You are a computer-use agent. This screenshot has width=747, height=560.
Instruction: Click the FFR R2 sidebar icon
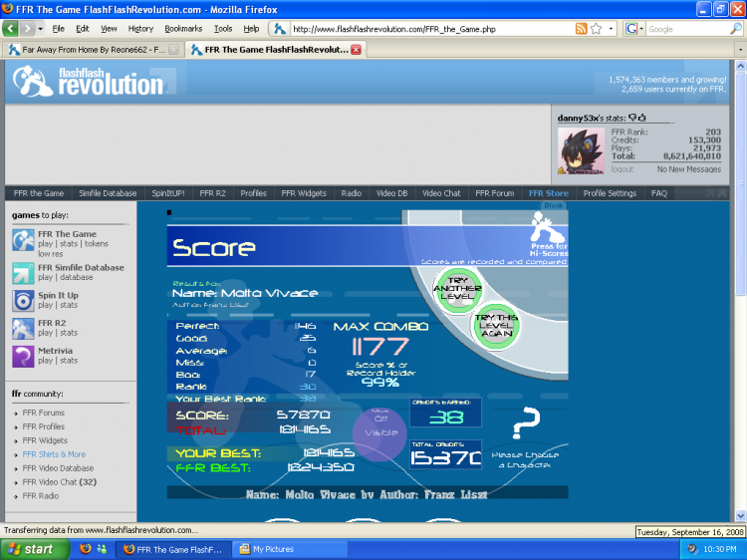coord(23,329)
